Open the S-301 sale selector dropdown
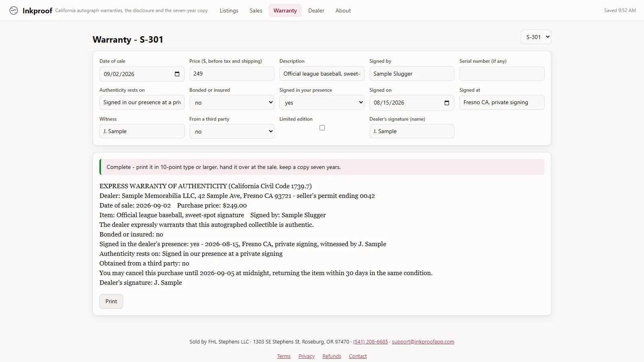This screenshot has height=362, width=644. coord(536,37)
